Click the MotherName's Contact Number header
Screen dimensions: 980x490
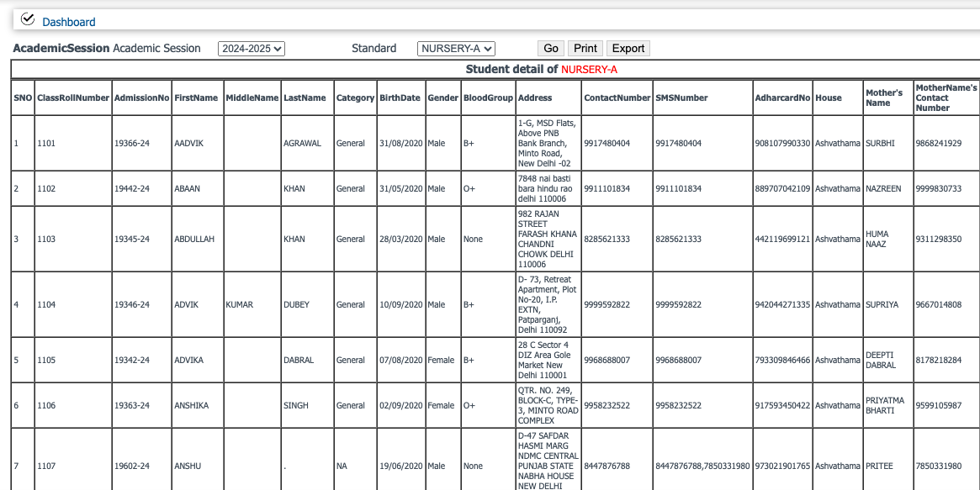coord(946,98)
